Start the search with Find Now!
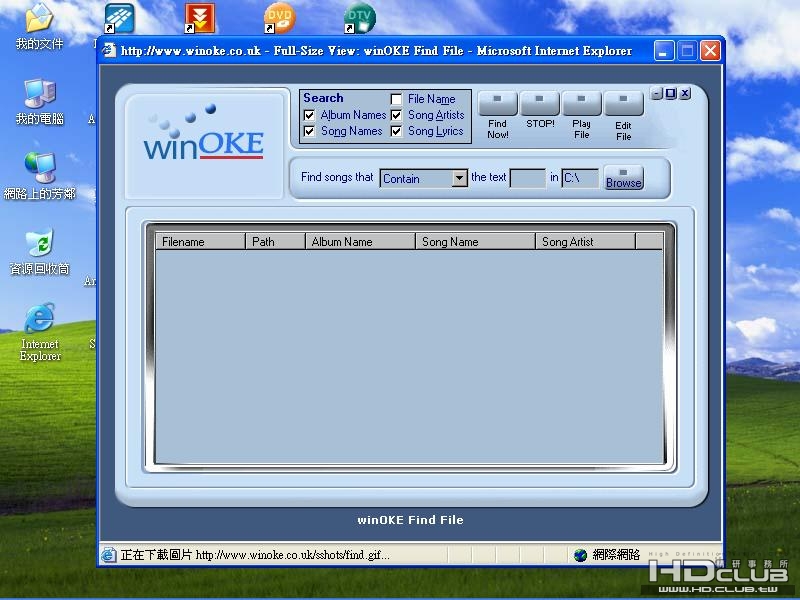The width and height of the screenshot is (800, 600). click(497, 104)
